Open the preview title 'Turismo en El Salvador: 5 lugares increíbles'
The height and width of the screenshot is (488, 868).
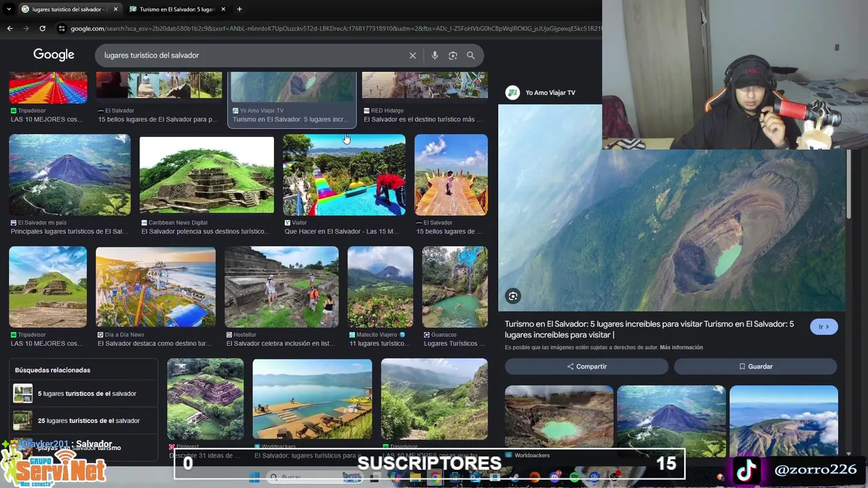point(649,329)
